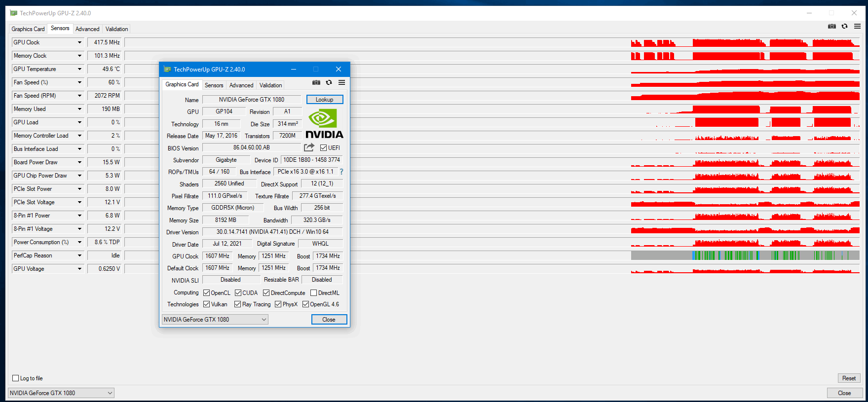This screenshot has width=868, height=402.
Task: Toggle the DirectCompute checkbox
Action: pos(266,293)
